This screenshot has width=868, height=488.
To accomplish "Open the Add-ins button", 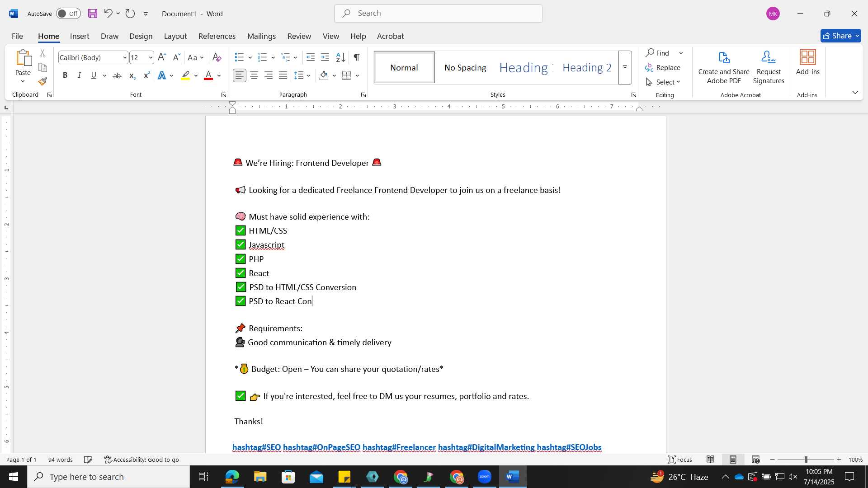I will (807, 63).
